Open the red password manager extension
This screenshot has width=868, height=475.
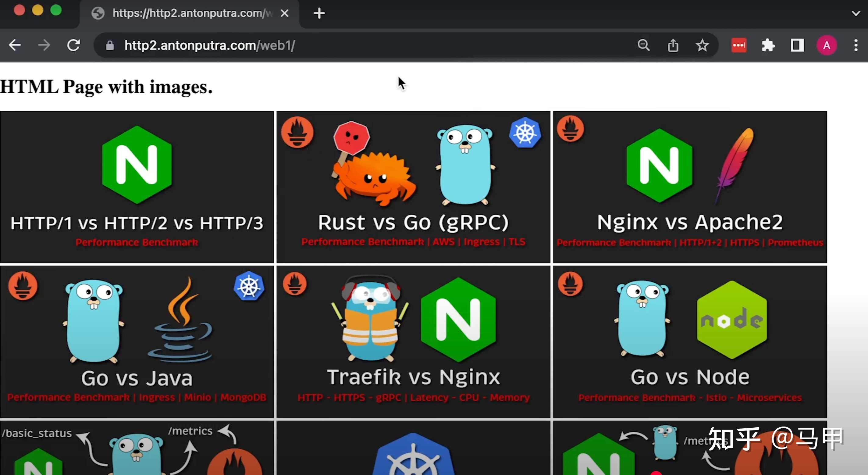pos(738,45)
